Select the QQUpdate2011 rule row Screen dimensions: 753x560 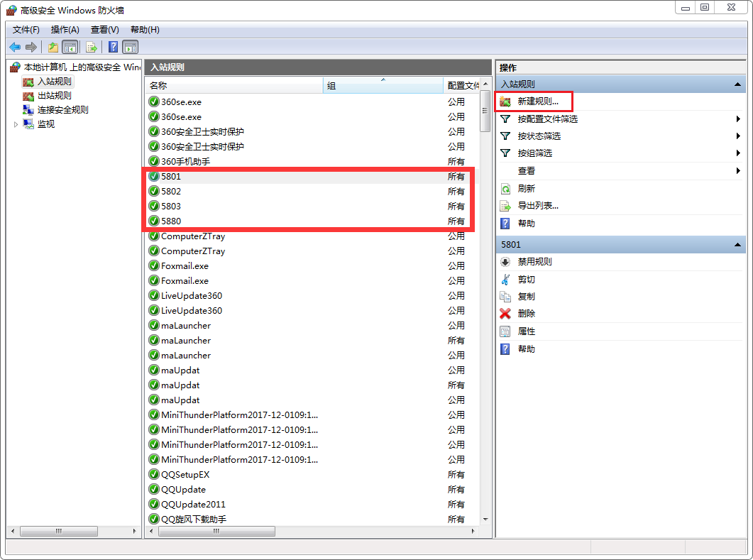[x=312, y=505]
